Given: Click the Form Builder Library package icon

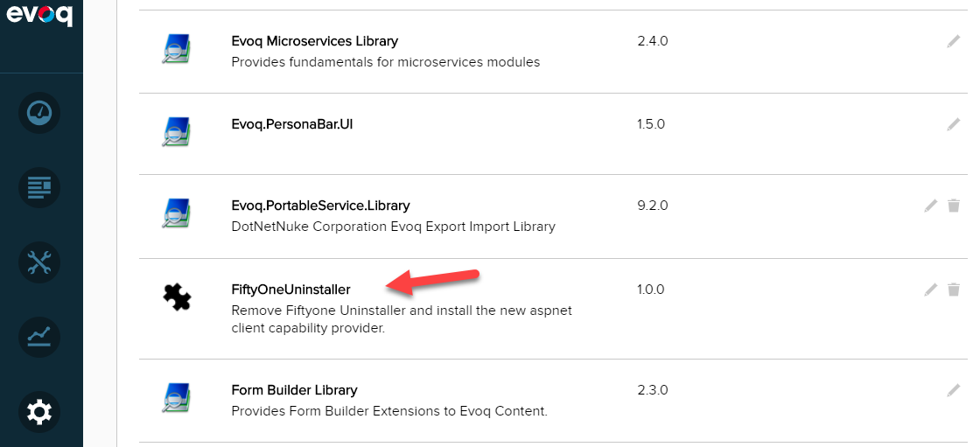Looking at the screenshot, I should 176,398.
